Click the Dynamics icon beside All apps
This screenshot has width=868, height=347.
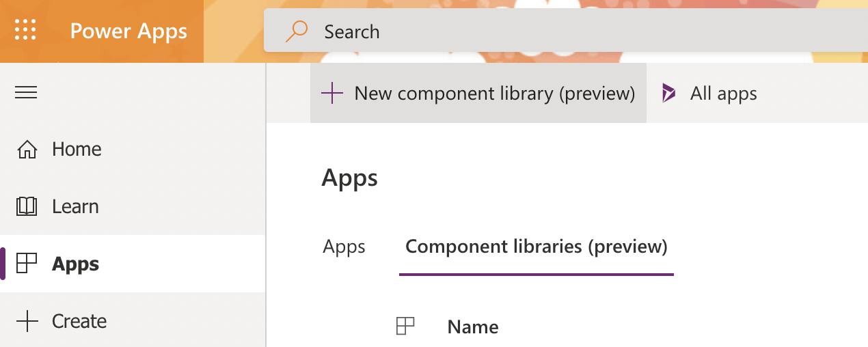click(668, 94)
